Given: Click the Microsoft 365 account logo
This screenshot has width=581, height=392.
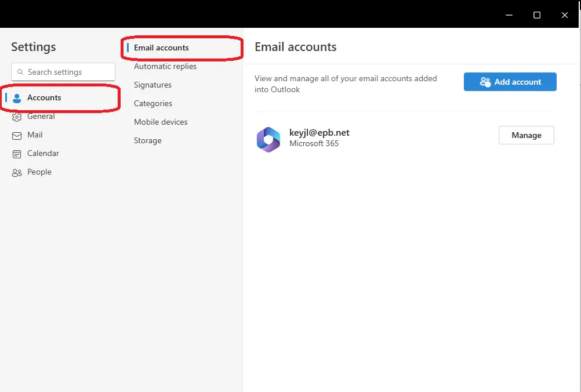Looking at the screenshot, I should click(268, 139).
